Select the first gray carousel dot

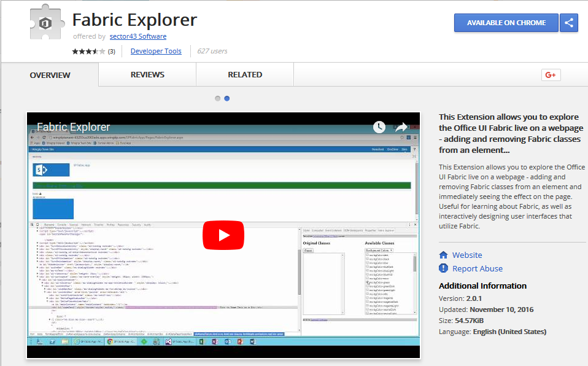217,98
